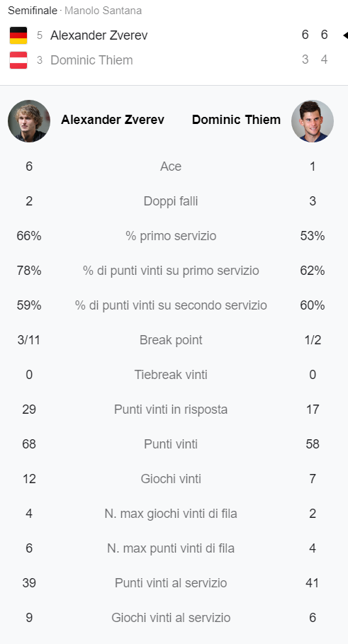Screen dimensions: 348x644
Task: Select the bold Alexander Zverev stats heading
Action: 113,120
